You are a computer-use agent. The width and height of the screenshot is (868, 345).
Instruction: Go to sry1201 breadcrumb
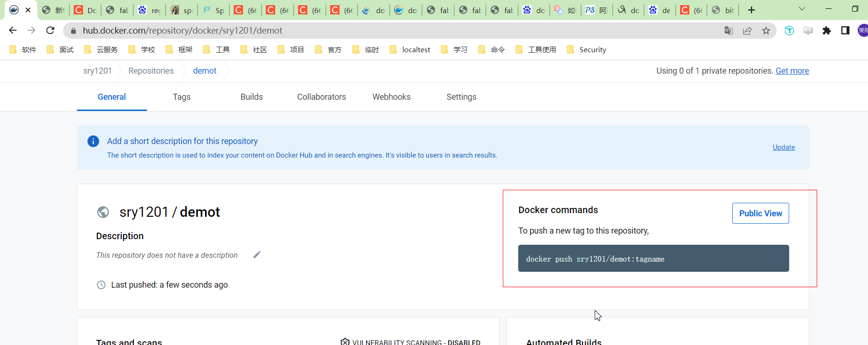tap(97, 71)
